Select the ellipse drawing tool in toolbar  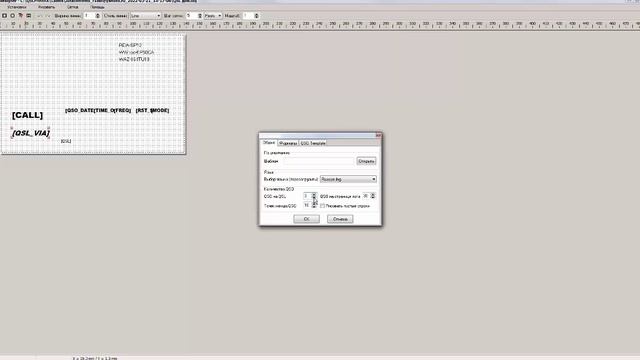[12, 16]
